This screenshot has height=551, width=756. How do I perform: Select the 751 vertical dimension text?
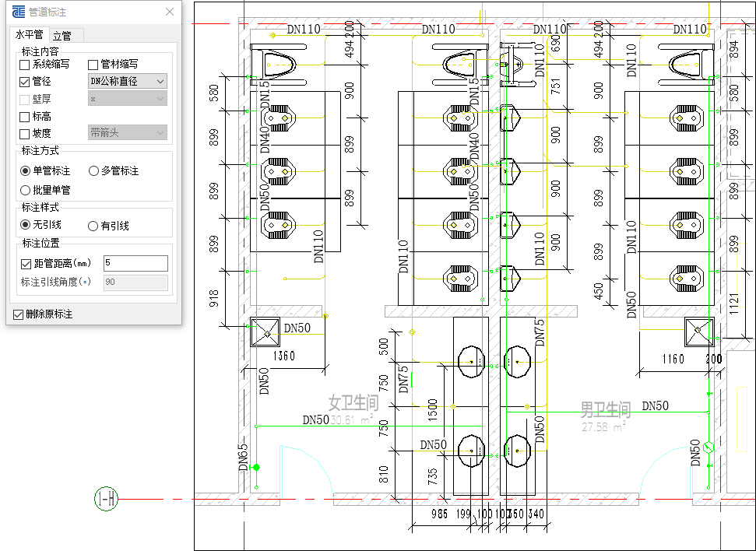coord(556,86)
